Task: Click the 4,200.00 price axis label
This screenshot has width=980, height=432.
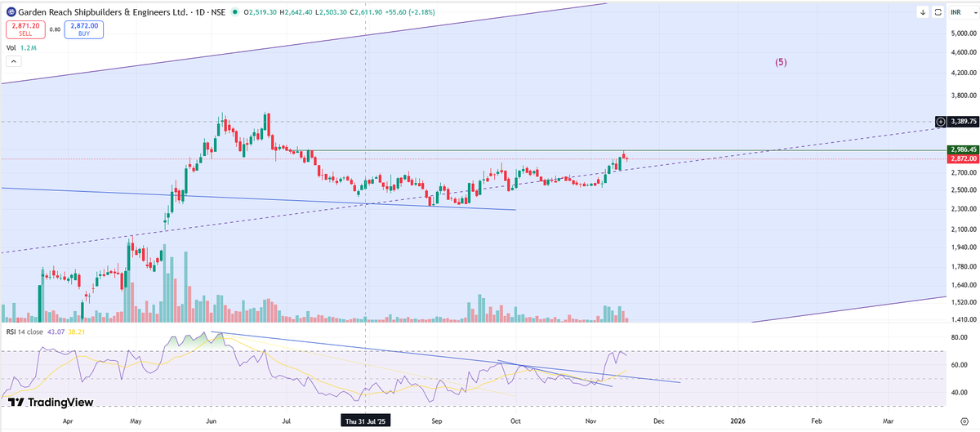Action: [x=963, y=73]
